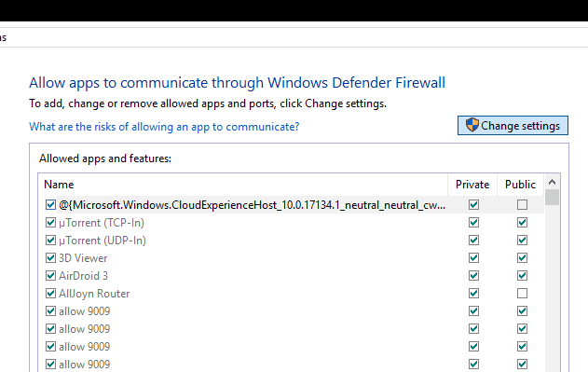588x372 pixels.
Task: Toggle Private checkbox for CloudExperienceHost row
Action: (473, 204)
